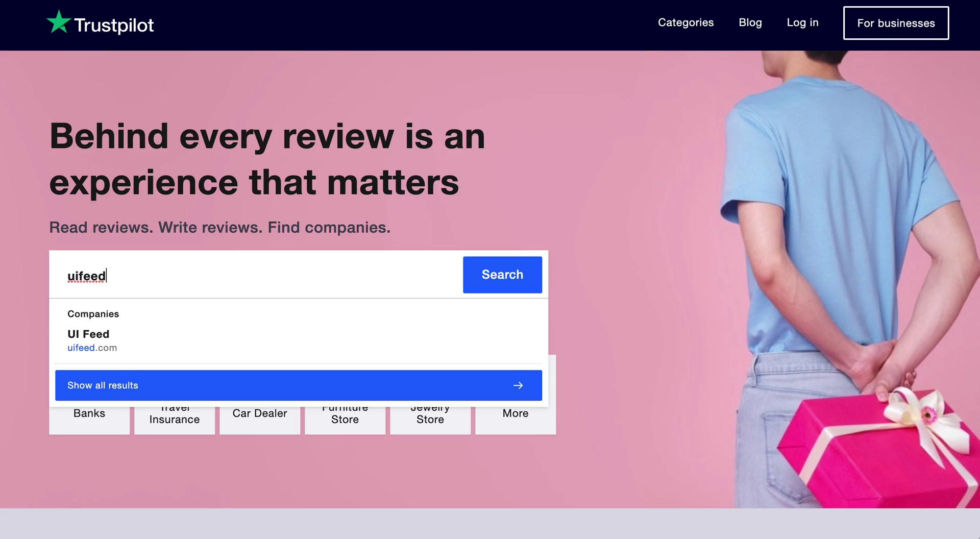Open the Log in link
This screenshot has width=980, height=539.
(802, 22)
